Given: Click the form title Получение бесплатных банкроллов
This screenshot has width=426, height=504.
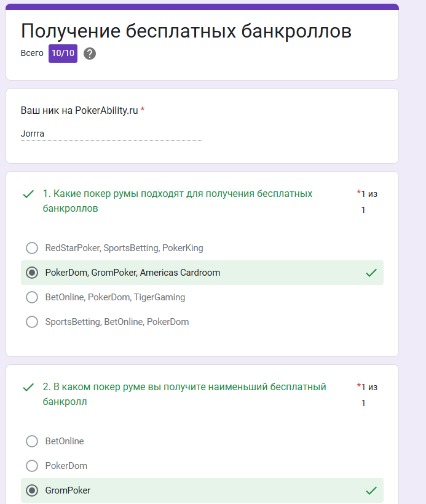Looking at the screenshot, I should pyautogui.click(x=186, y=31).
